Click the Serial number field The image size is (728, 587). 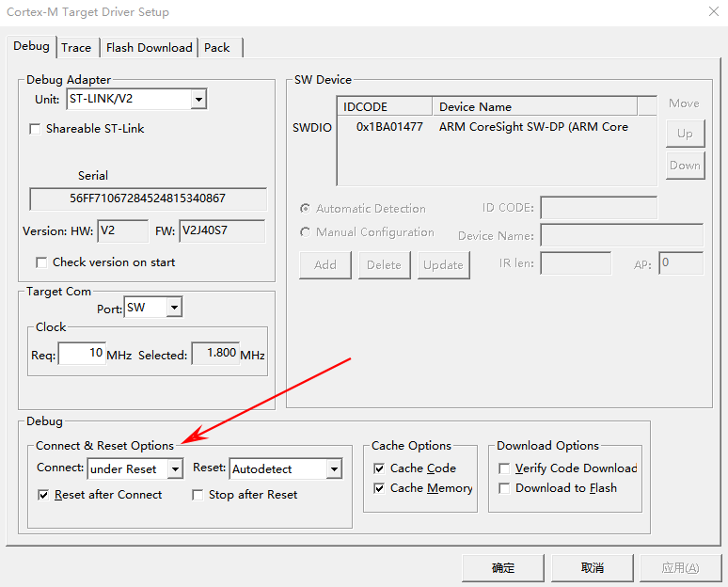(x=148, y=198)
